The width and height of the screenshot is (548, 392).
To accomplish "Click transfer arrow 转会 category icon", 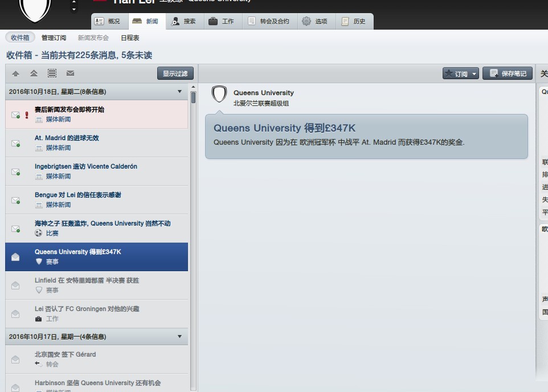I will click(38, 364).
